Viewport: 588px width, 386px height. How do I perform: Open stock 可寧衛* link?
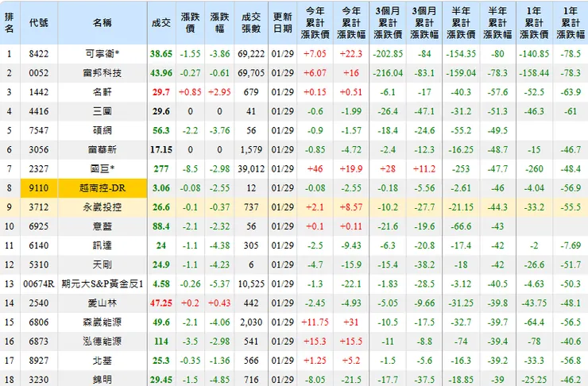coord(102,54)
